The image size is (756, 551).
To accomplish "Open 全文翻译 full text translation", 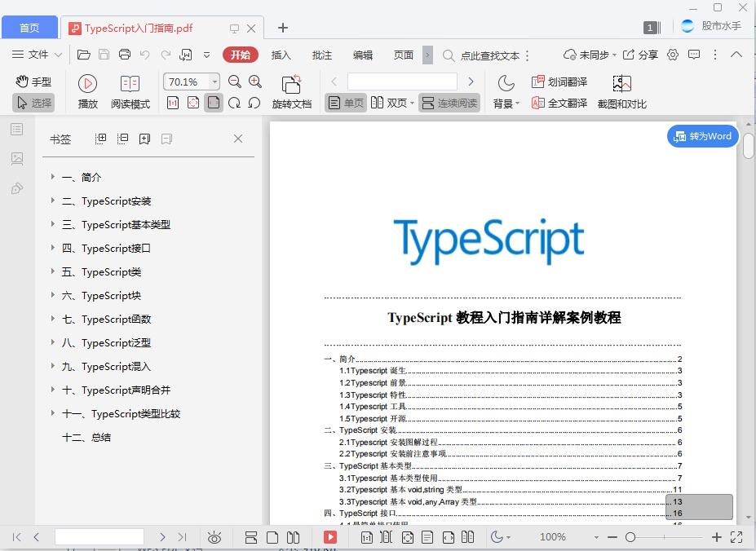I will point(559,103).
